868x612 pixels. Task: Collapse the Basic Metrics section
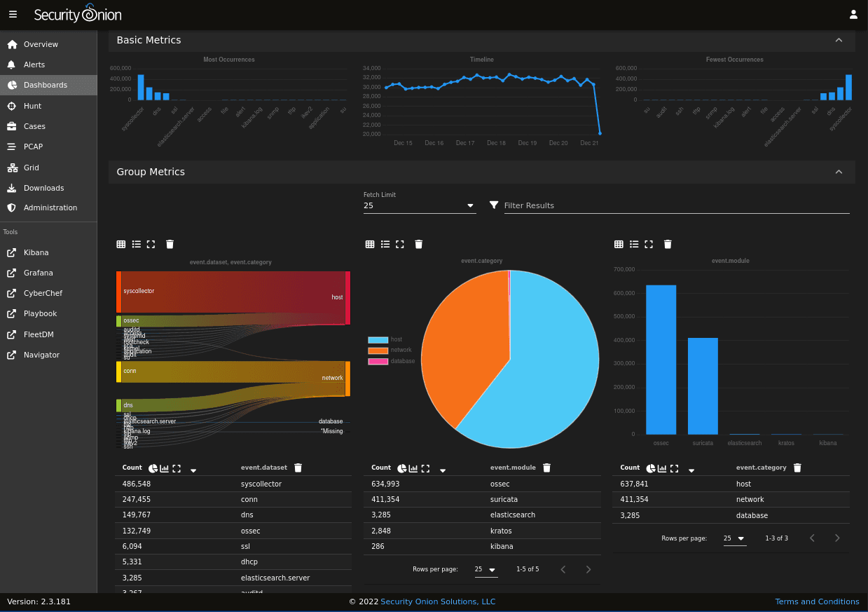(x=839, y=40)
